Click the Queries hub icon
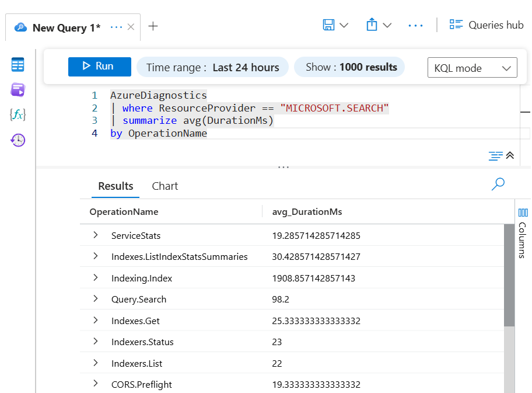Viewport: 532px width, 393px height. pos(456,25)
